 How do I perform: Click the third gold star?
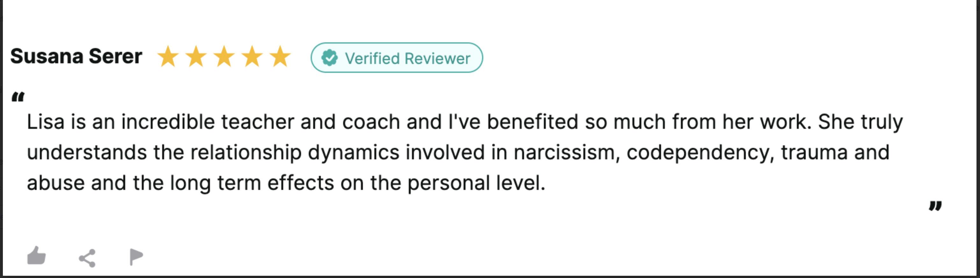[x=224, y=57]
